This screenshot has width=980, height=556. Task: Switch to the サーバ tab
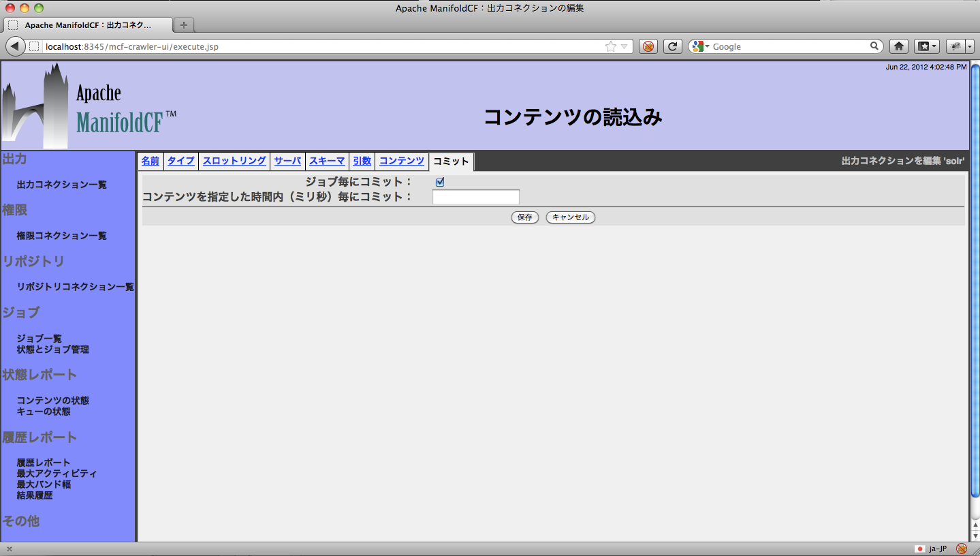point(287,161)
